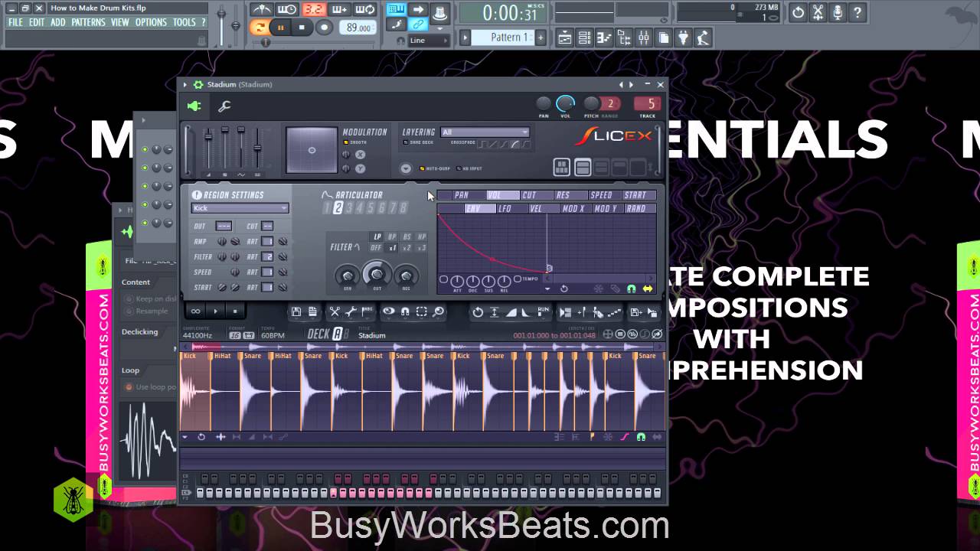Open the Layering All dropdown

pos(485,132)
